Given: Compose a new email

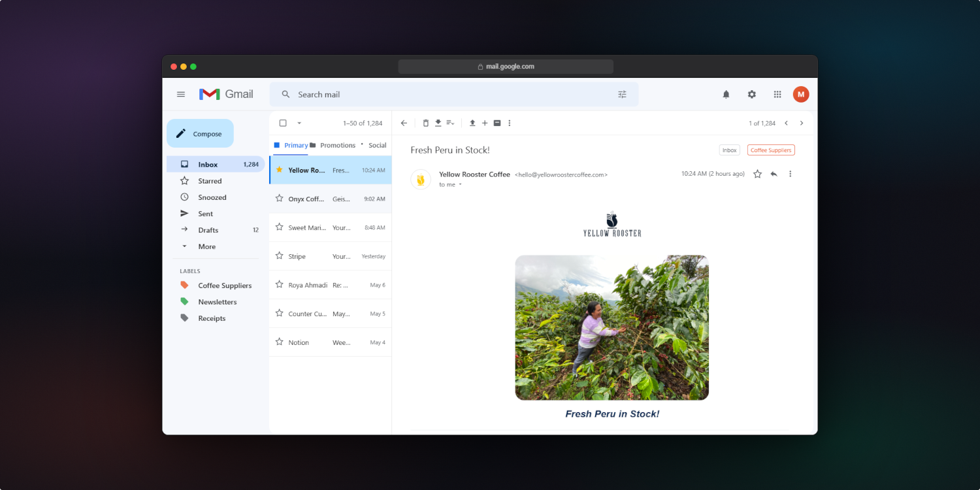Looking at the screenshot, I should click(x=200, y=133).
